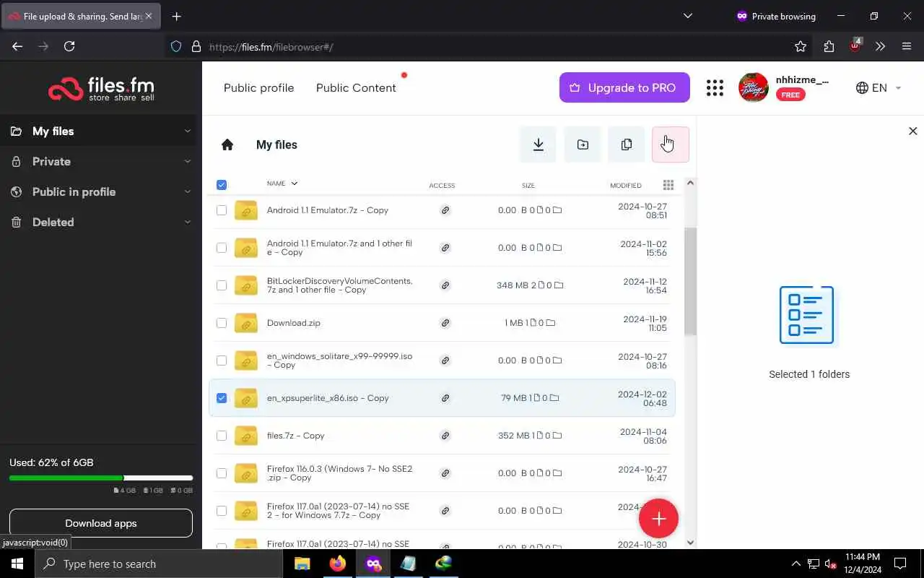Uncheck en_xpsuperlite_x86.iso - Copy checkbox
Viewport: 924px width, 578px height.
pos(222,398)
